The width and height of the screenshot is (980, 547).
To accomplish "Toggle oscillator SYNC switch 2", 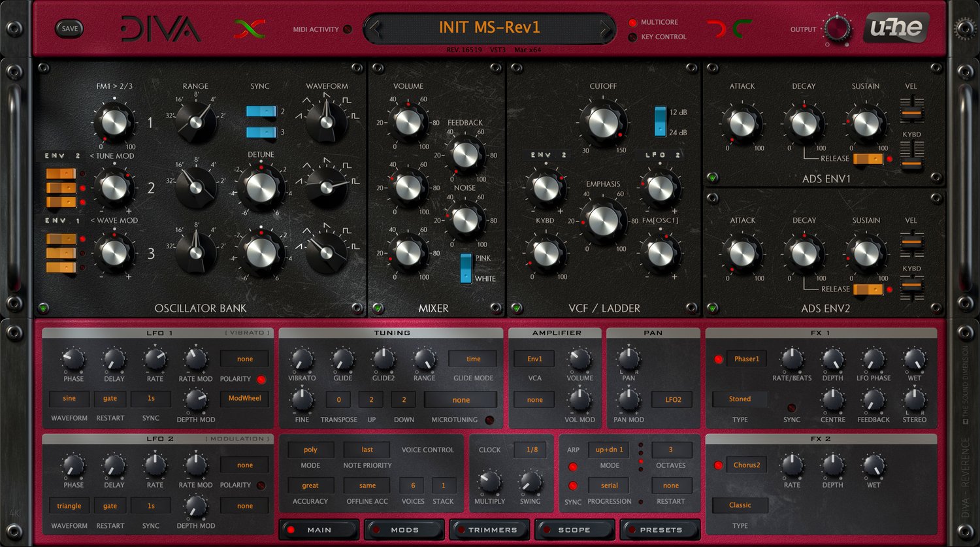I will [261, 112].
